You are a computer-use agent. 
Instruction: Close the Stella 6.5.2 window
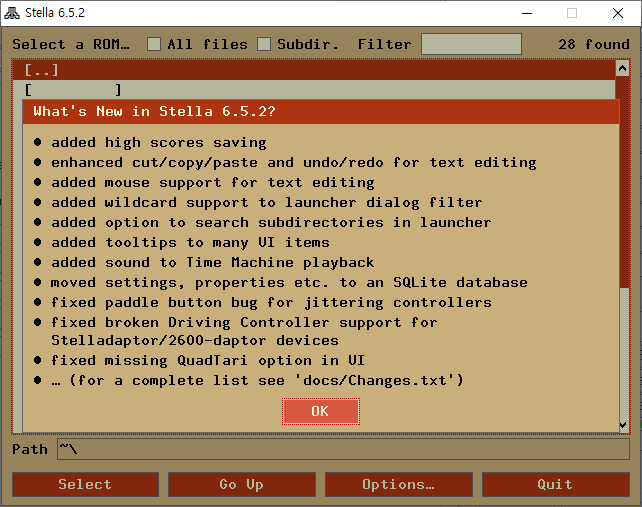point(618,13)
